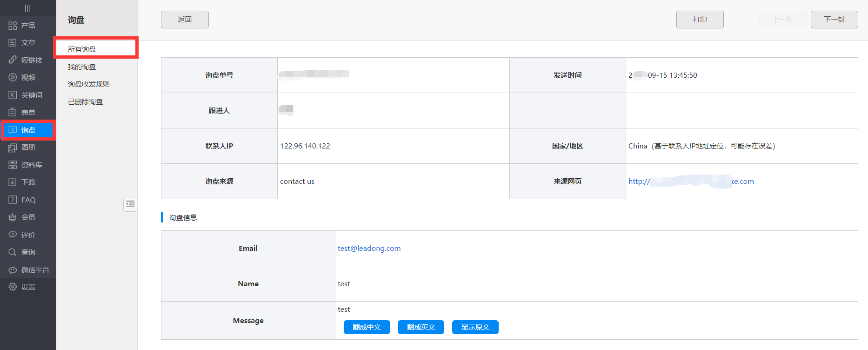Open the Downloads icon in sidebar
The width and height of the screenshot is (868, 350).
[13, 182]
